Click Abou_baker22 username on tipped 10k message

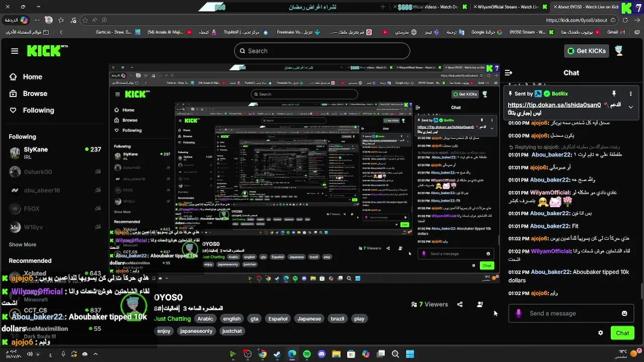click(551, 272)
